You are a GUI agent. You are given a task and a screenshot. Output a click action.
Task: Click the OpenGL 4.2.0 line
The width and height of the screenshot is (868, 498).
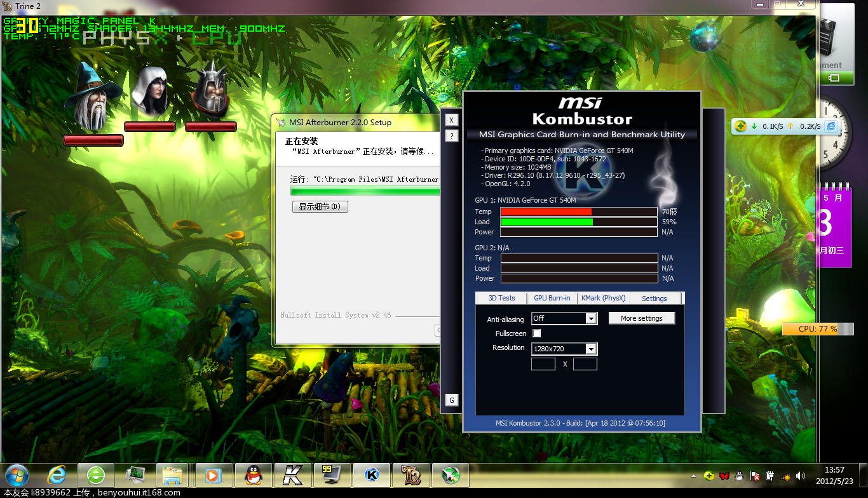tap(506, 184)
